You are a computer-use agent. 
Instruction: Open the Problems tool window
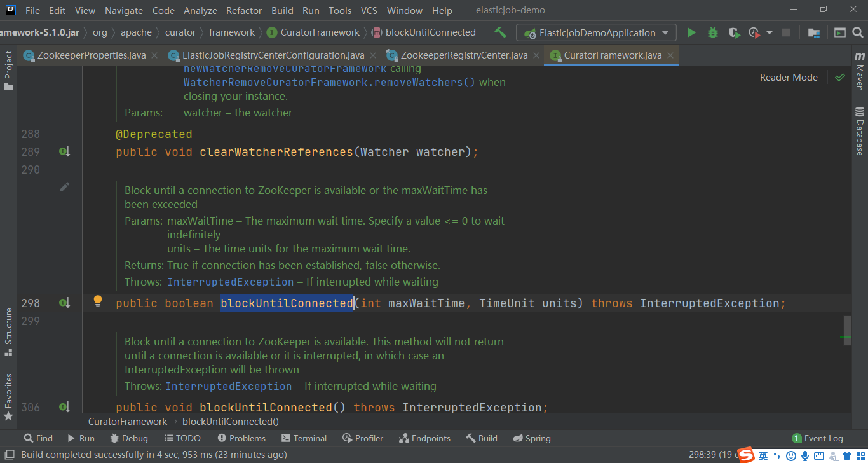[x=241, y=438]
